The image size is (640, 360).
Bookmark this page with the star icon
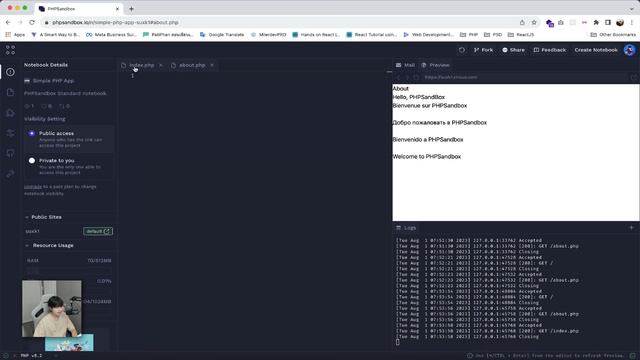(x=534, y=22)
